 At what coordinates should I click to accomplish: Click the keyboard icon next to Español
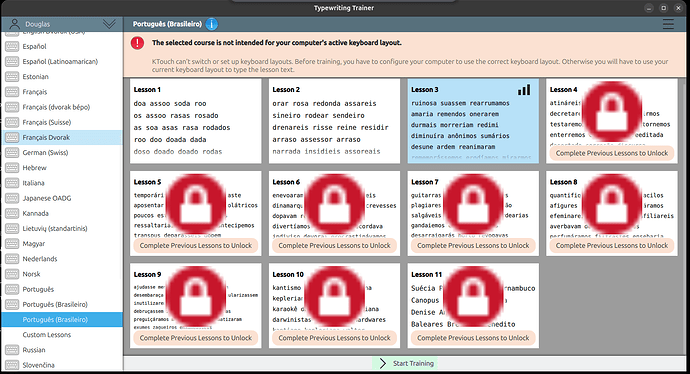pyautogui.click(x=12, y=46)
